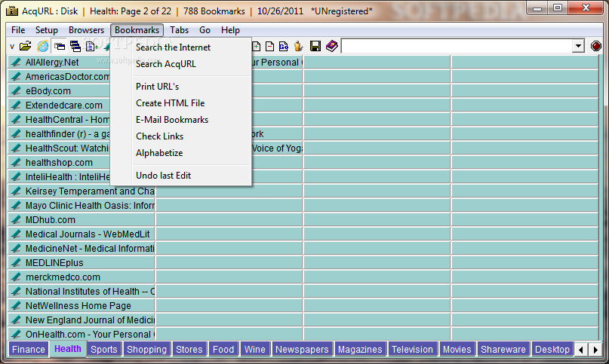Click the pencil icon beside eBody.com
609x364 pixels.
[16, 90]
